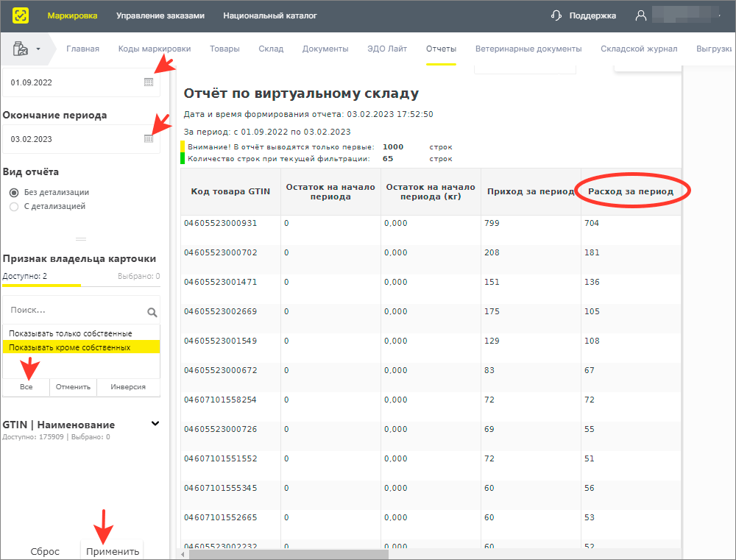Open the Маркировка top menu
This screenshot has width=736, height=560.
tap(72, 15)
